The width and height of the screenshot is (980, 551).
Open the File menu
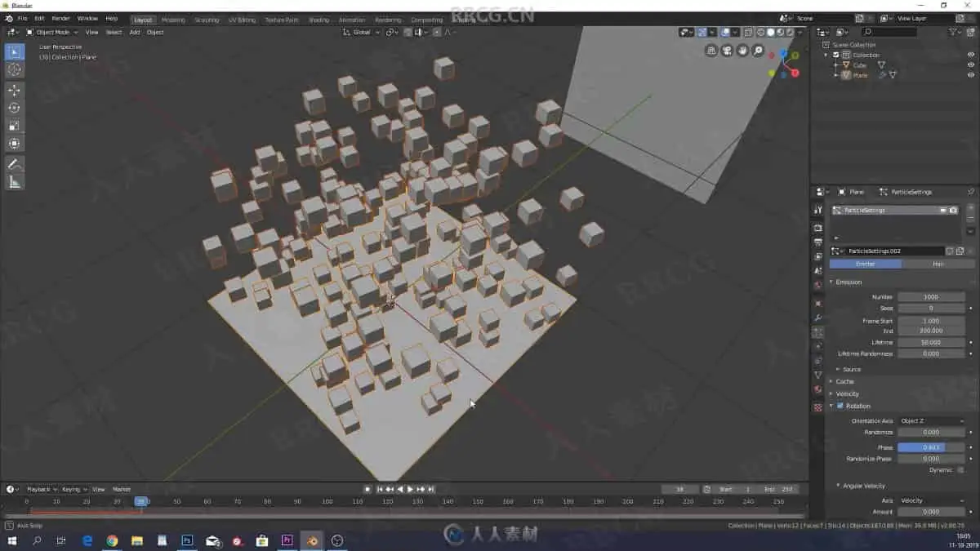click(21, 18)
